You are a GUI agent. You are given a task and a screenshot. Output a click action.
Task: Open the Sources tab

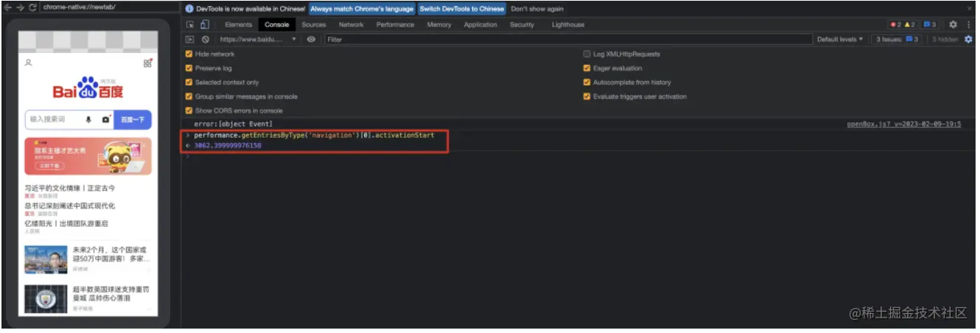click(x=314, y=24)
